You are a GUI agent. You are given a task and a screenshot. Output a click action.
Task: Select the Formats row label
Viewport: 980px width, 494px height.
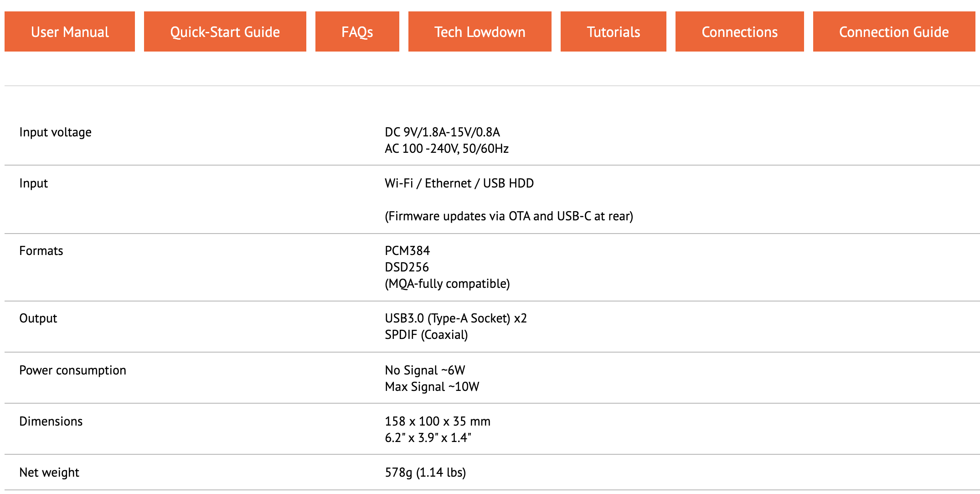pyautogui.click(x=41, y=251)
